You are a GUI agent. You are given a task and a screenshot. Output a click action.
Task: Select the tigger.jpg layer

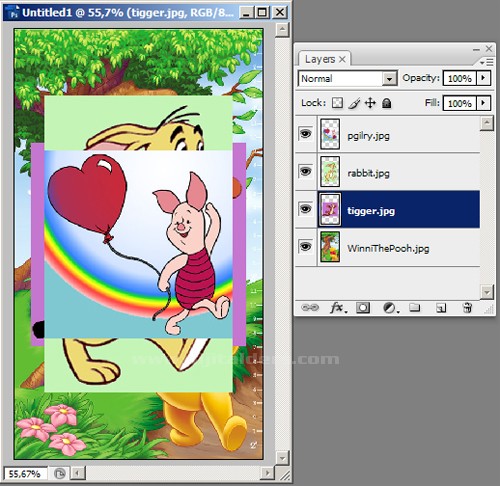click(x=387, y=209)
